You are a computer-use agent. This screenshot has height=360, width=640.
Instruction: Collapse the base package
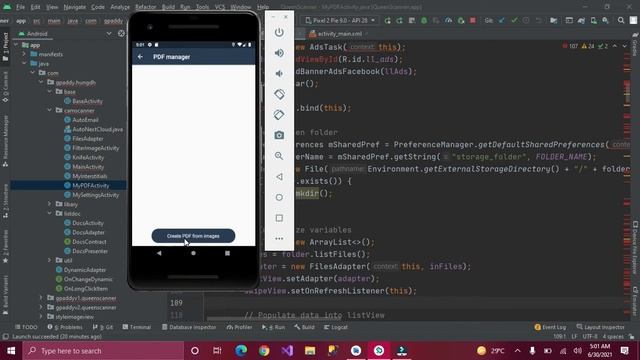[49, 91]
